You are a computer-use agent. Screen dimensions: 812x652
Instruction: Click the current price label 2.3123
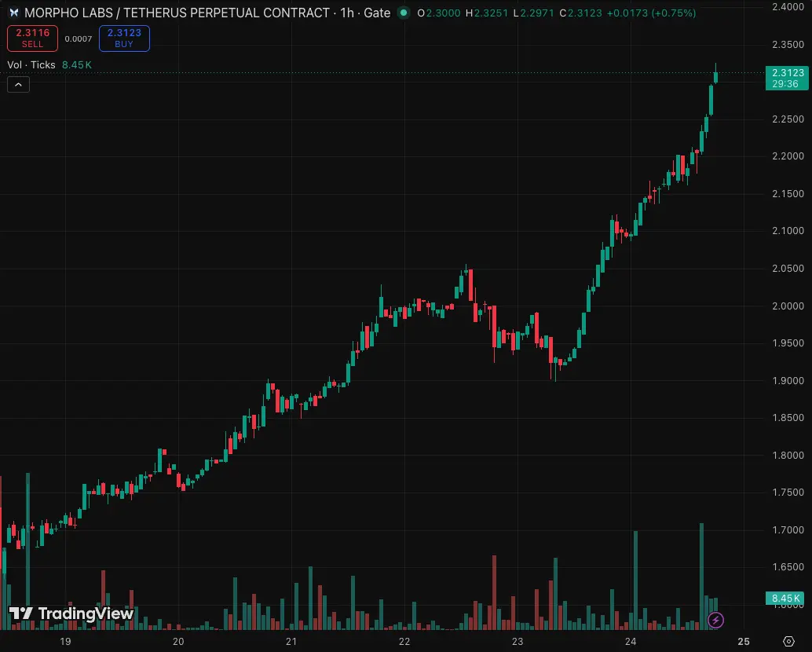788,72
